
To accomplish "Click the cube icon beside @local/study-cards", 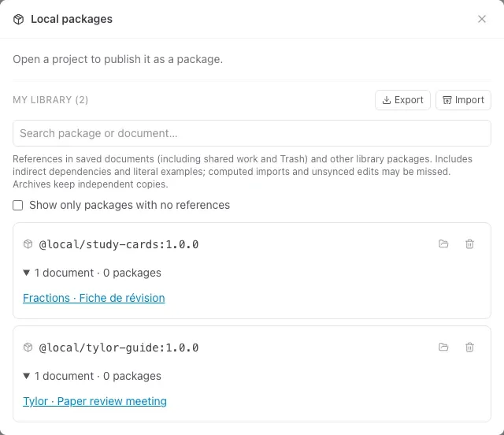I will coord(28,244).
